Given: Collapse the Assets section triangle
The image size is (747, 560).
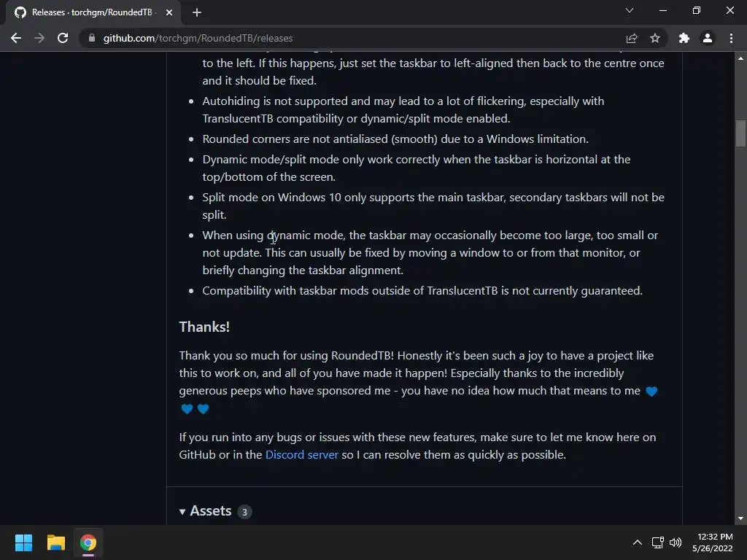Looking at the screenshot, I should (x=182, y=511).
